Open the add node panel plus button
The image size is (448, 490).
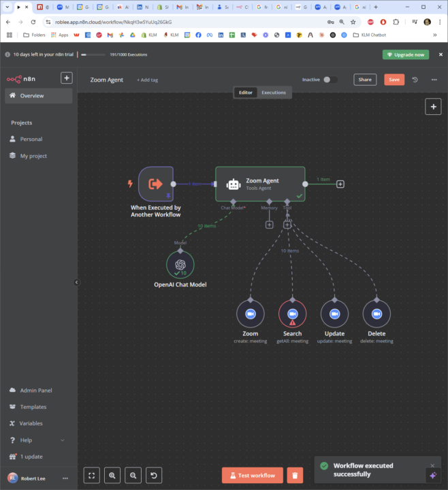pos(433,107)
